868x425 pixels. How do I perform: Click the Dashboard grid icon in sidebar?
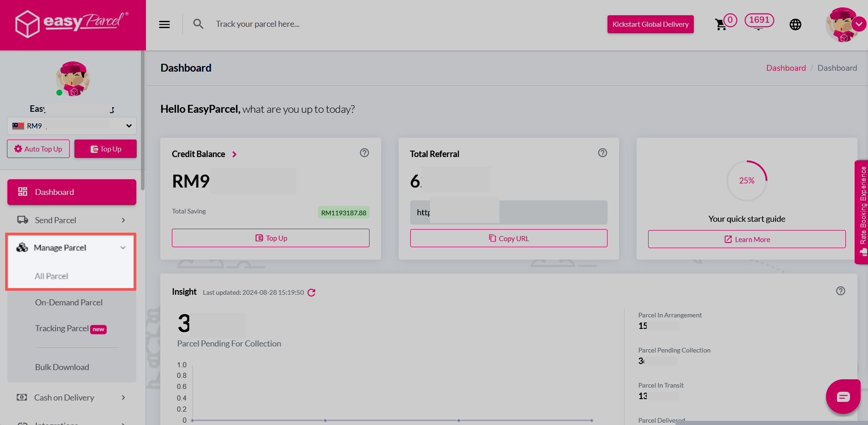23,192
